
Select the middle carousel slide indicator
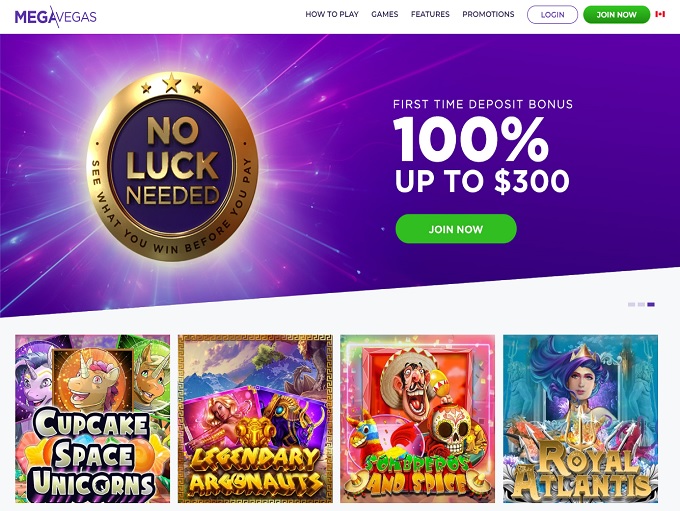(641, 304)
